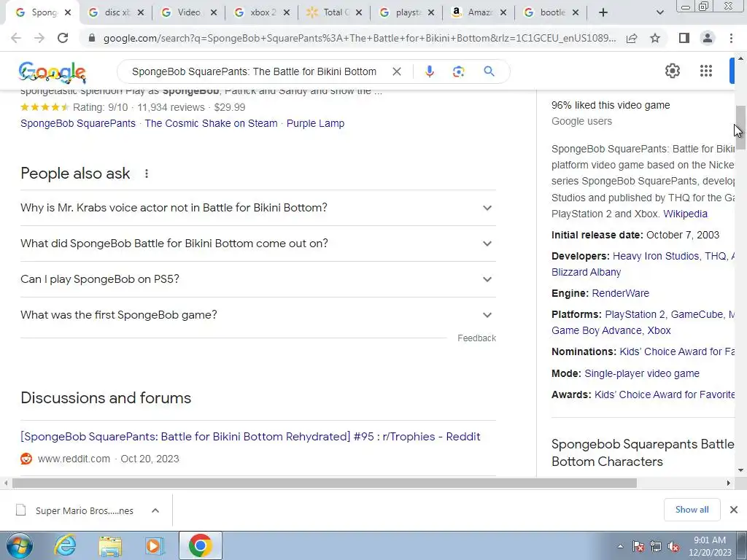Click the PlayStation 2 platform link

pos(635,315)
